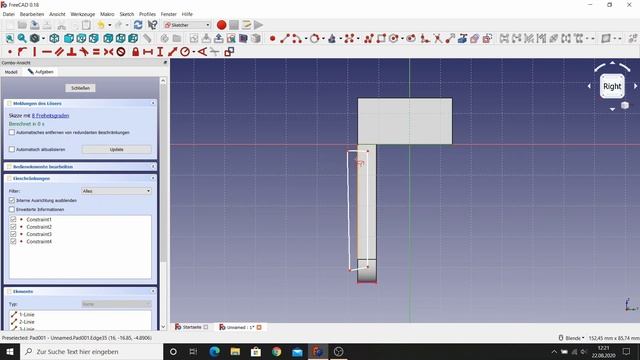Select the rectangle sketch tool
Viewport: 640px width, 360px height.
coord(381,38)
